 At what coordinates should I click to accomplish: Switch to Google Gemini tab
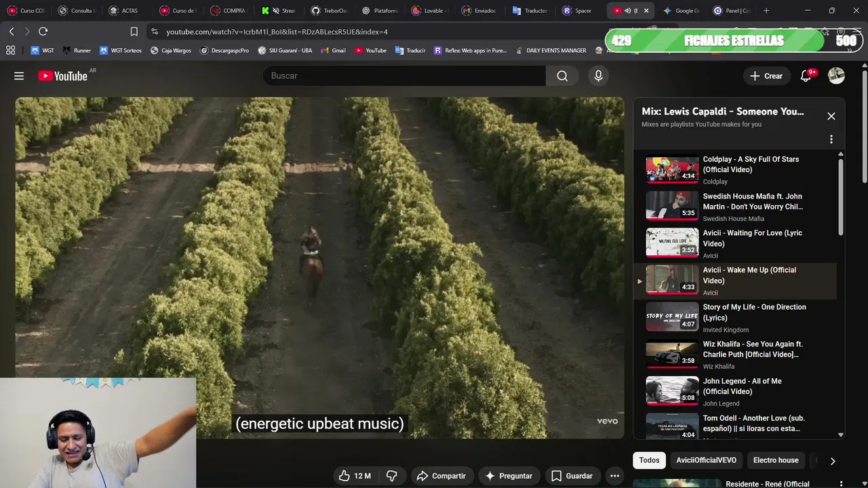(682, 11)
